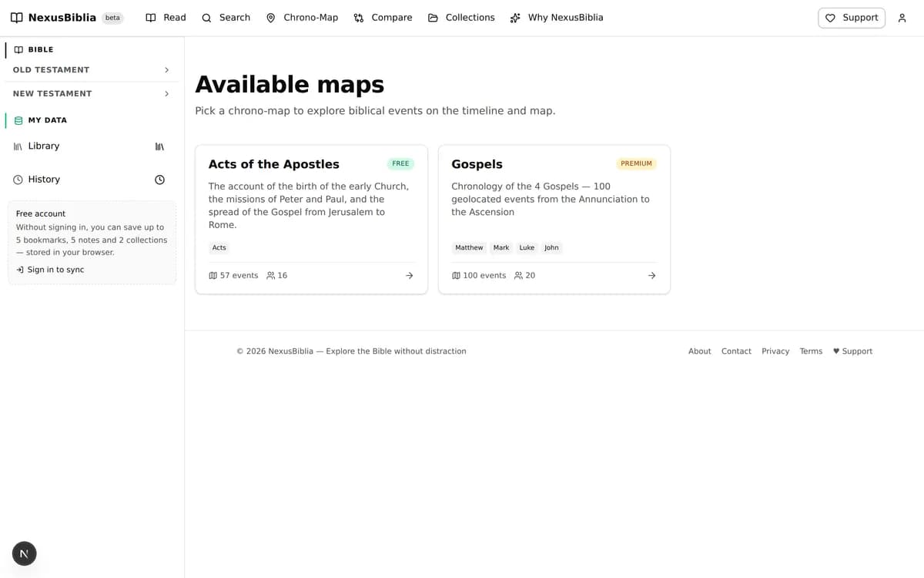Click the database icon next to MY DATA
The image size is (924, 578).
coord(18,120)
